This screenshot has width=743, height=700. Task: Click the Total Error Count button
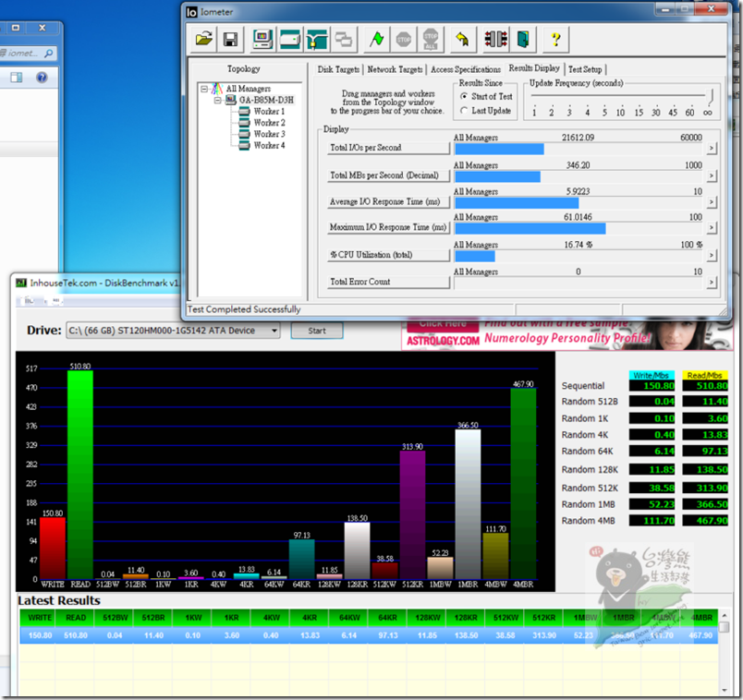388,282
